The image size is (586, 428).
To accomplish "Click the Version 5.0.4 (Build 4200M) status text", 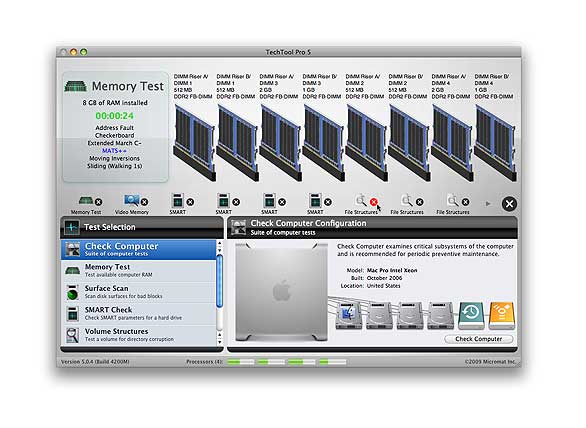I will [95, 362].
